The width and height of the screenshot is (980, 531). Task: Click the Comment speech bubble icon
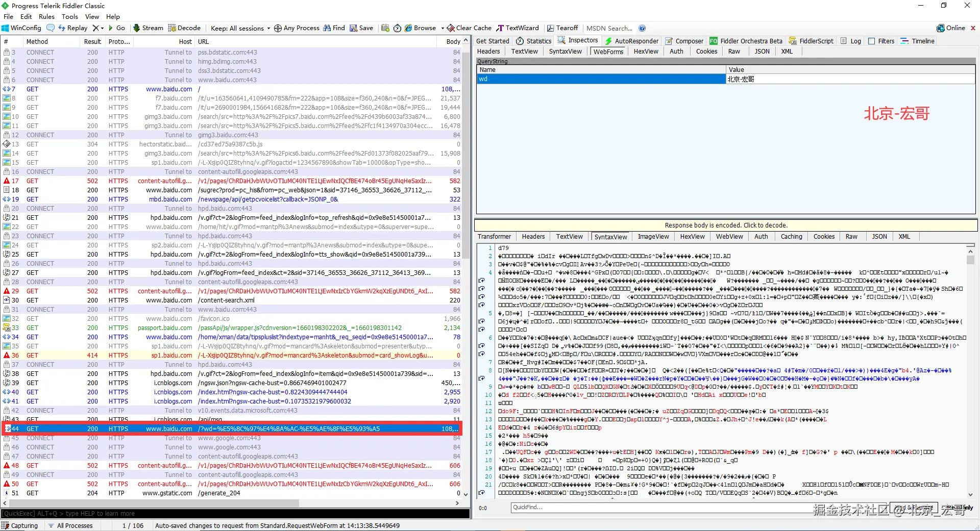pos(50,28)
